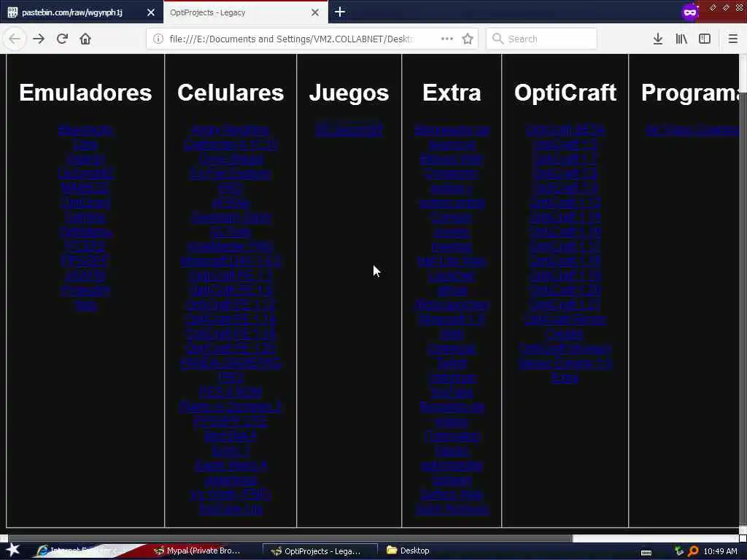Open the Extra link ending OptiCraft column
This screenshot has height=560, width=747.
coord(565,378)
